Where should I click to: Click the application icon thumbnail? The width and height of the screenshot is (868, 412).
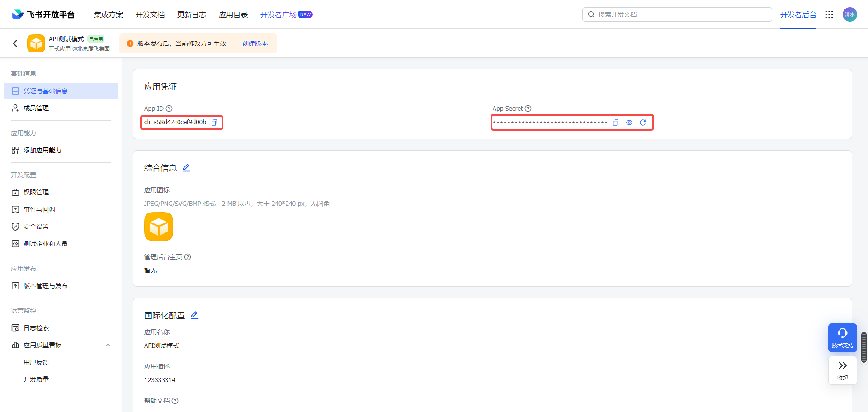[x=159, y=227]
